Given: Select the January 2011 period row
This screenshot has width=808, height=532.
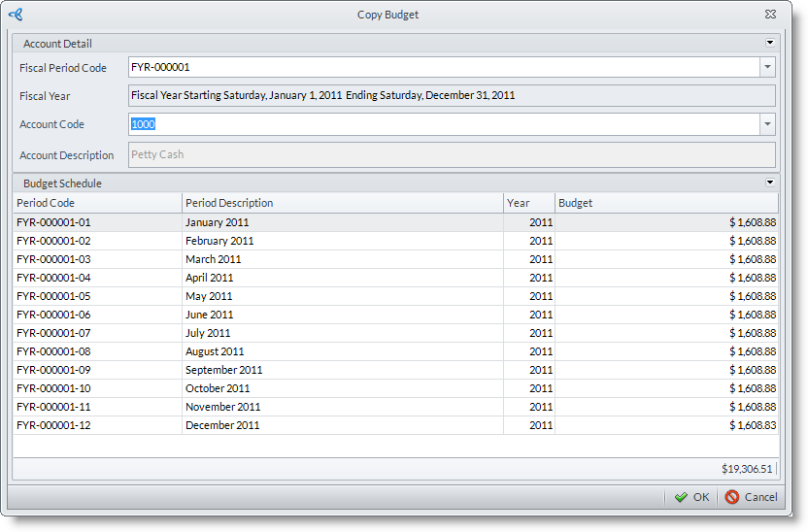Looking at the screenshot, I should [x=218, y=222].
